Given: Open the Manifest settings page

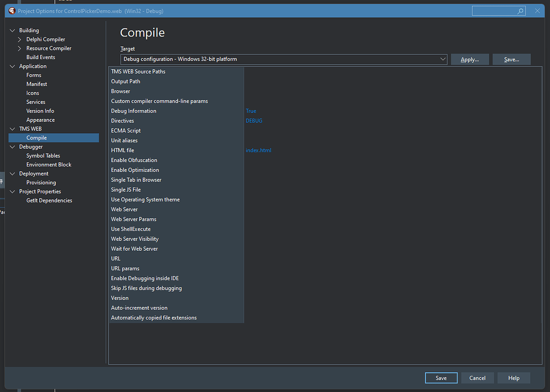Looking at the screenshot, I should (x=37, y=83).
